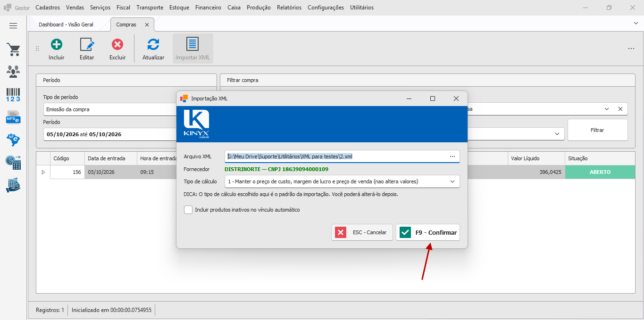644x320 pixels.
Task: Sort by Situação column header
Action: coord(600,158)
